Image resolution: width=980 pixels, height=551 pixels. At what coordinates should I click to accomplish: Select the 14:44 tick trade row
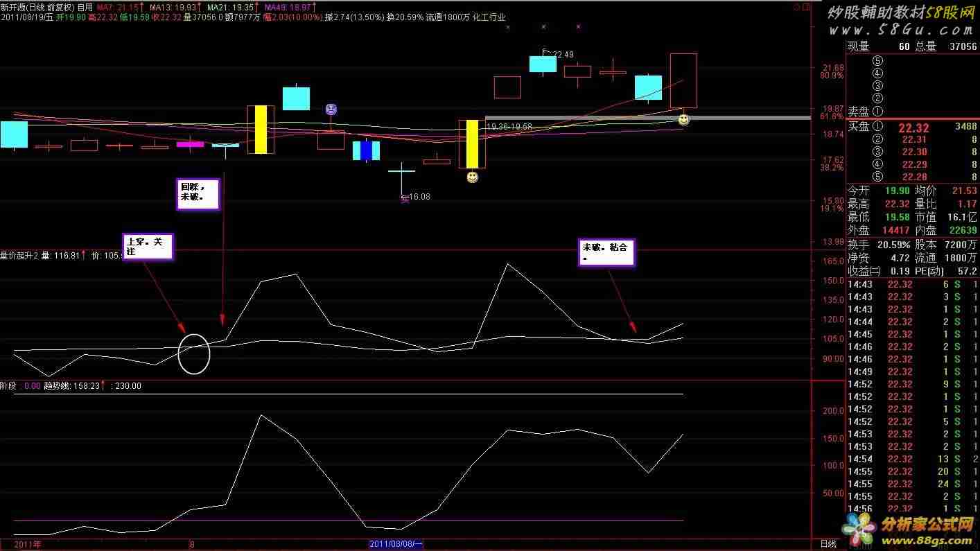912,322
